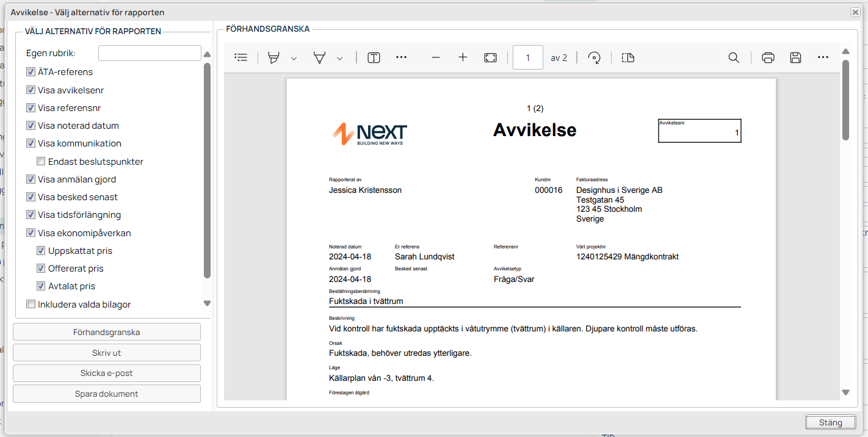Click the NEXT logo in the report
This screenshot has width=868, height=437.
pos(370,134)
